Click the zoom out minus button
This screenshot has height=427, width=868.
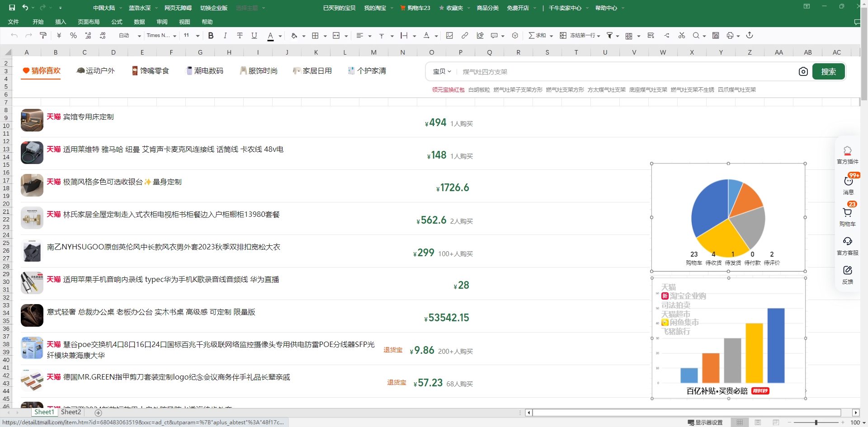[789, 422]
